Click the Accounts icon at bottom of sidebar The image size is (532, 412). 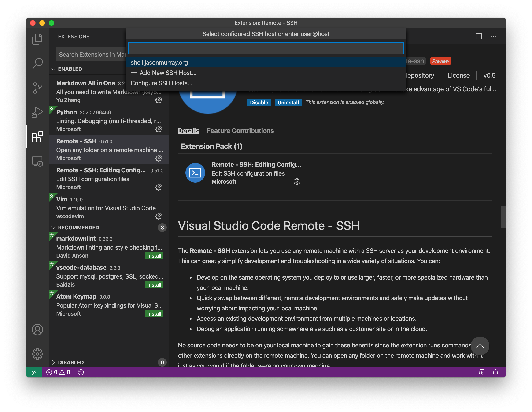pyautogui.click(x=37, y=329)
